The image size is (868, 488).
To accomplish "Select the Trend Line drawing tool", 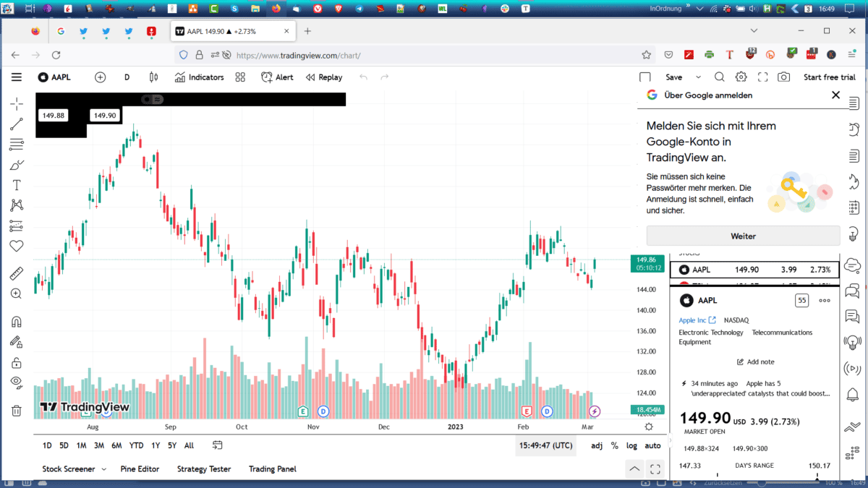I will point(16,124).
